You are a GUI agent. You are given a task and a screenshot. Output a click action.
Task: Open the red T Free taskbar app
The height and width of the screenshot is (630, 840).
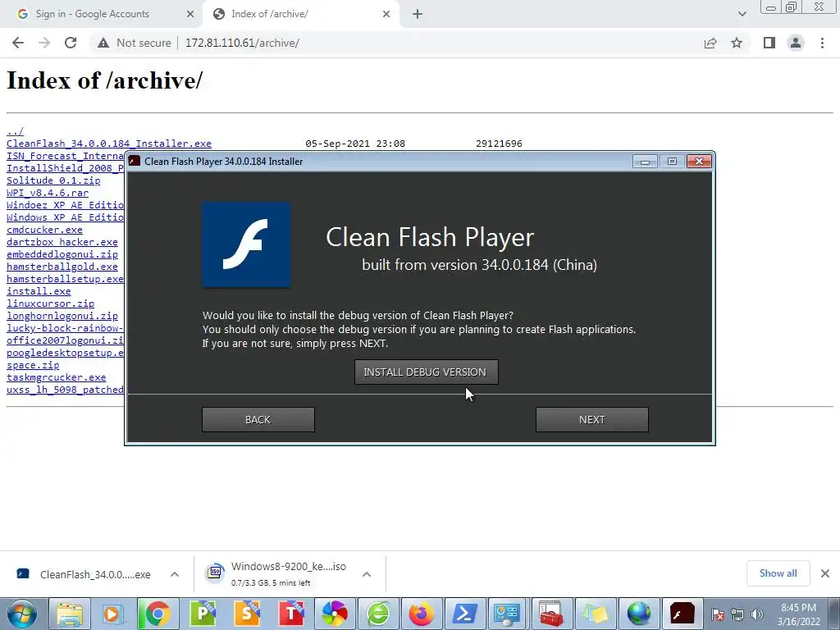[291, 614]
